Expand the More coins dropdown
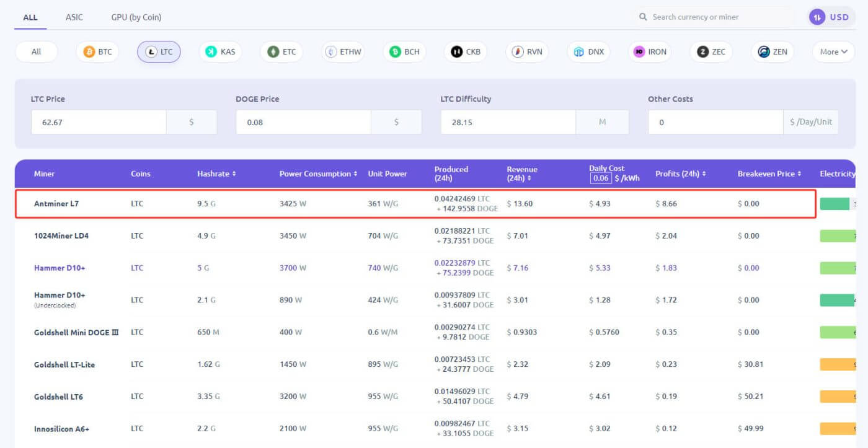 click(833, 52)
